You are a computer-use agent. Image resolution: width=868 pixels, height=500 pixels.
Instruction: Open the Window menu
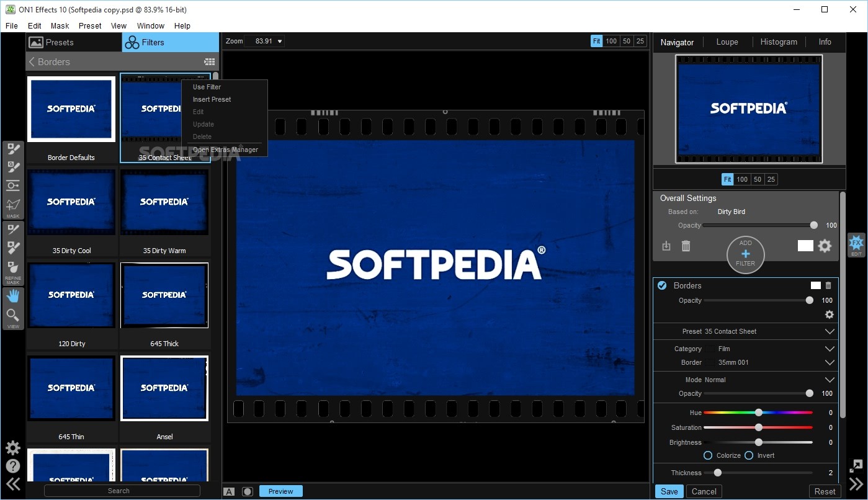(151, 26)
